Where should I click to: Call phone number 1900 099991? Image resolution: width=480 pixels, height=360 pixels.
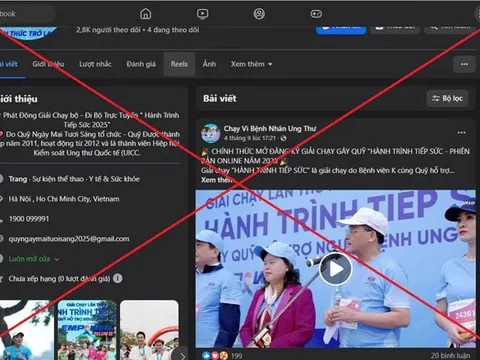tap(29, 219)
